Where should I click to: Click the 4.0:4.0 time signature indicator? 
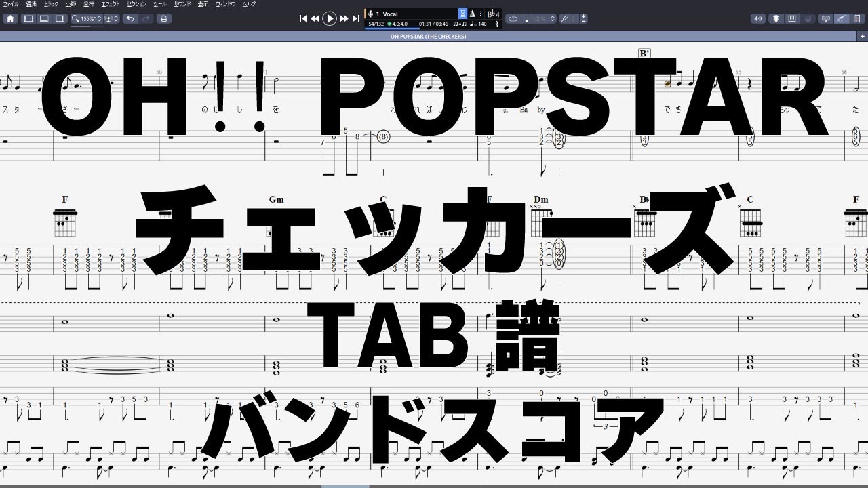click(399, 24)
